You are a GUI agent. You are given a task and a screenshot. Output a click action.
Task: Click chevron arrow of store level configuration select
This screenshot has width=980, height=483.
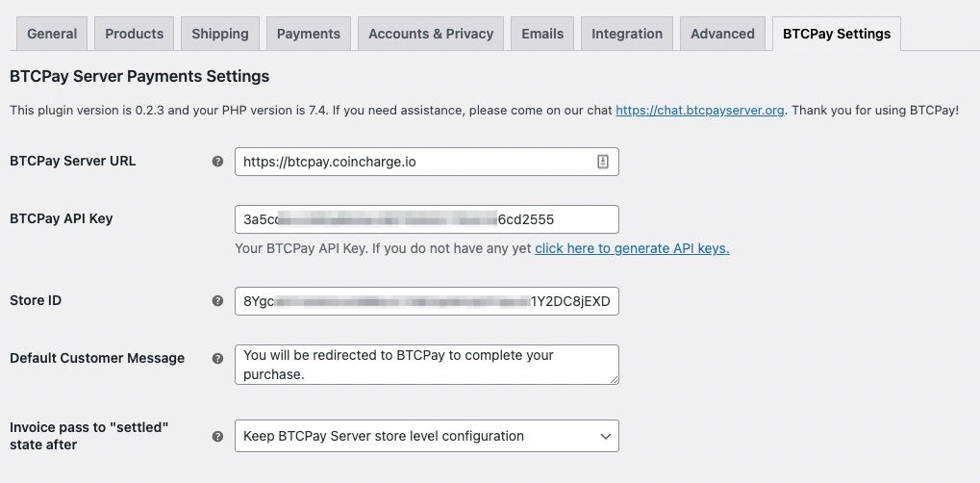click(605, 436)
